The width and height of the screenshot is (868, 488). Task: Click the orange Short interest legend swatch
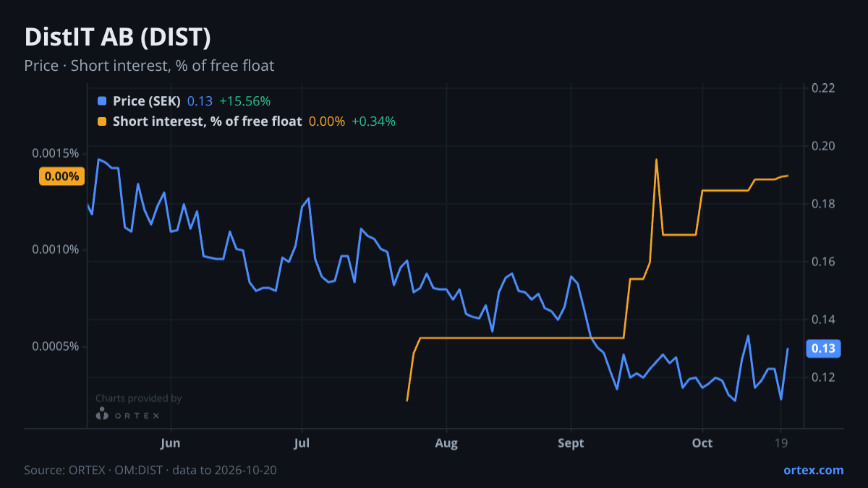pyautogui.click(x=102, y=121)
